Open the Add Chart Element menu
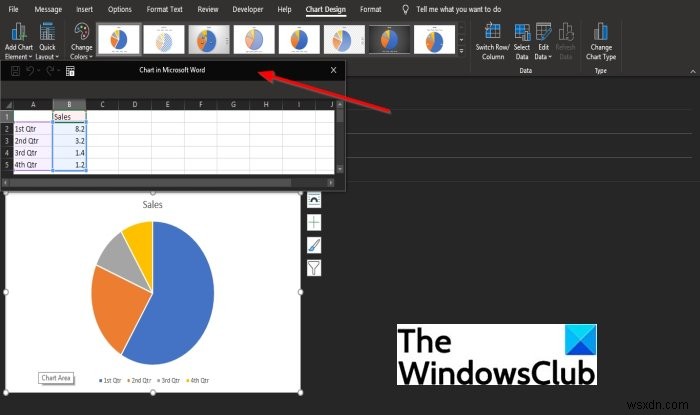This screenshot has width=700, height=415. [19, 41]
